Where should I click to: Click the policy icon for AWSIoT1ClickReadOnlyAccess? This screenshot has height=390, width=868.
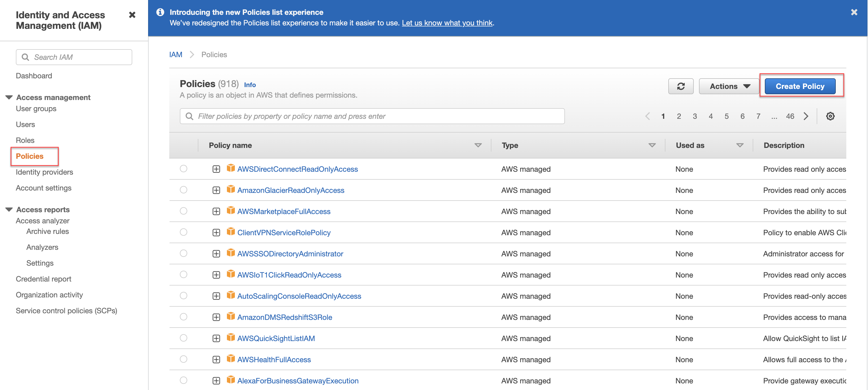pos(230,274)
